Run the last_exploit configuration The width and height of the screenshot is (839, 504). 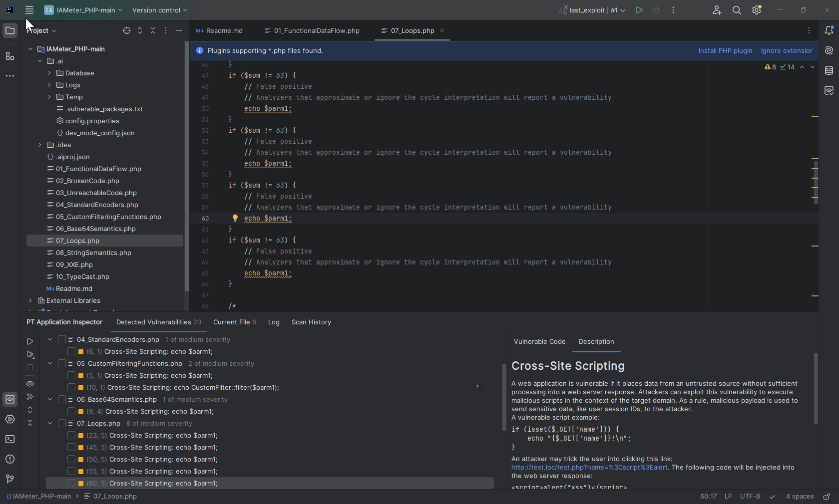[x=639, y=10]
